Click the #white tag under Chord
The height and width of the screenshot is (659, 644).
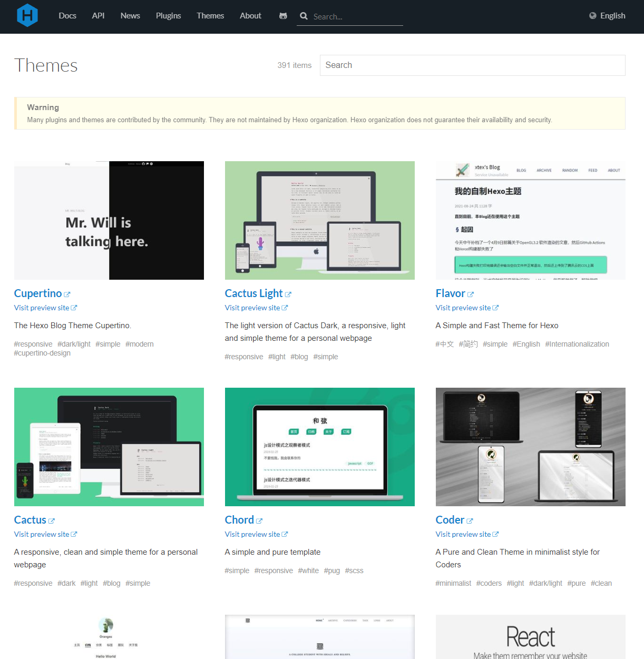click(x=308, y=571)
